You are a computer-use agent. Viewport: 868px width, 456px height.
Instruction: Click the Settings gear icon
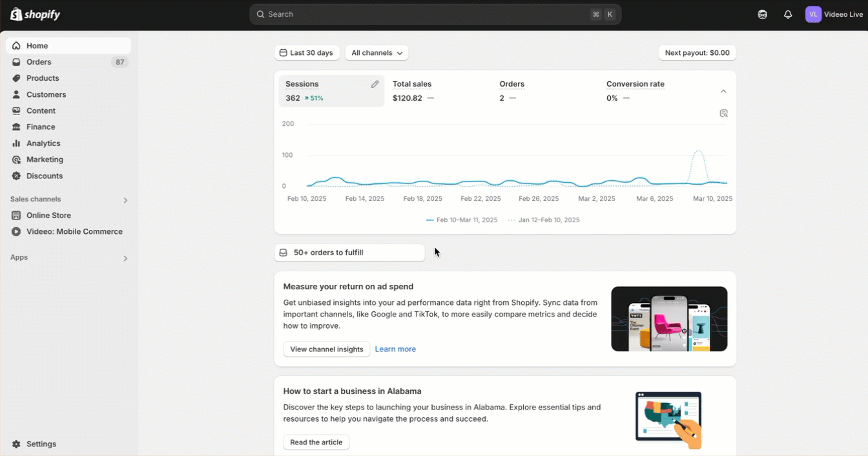point(16,444)
